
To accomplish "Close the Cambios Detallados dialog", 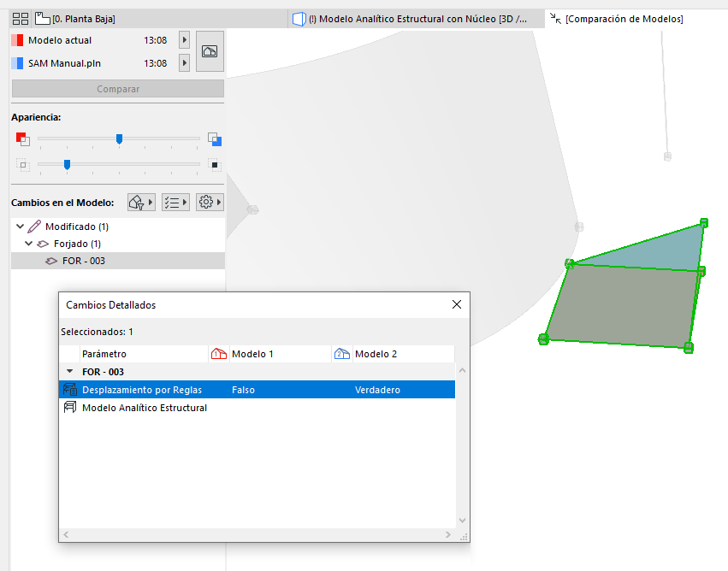I will pos(457,304).
